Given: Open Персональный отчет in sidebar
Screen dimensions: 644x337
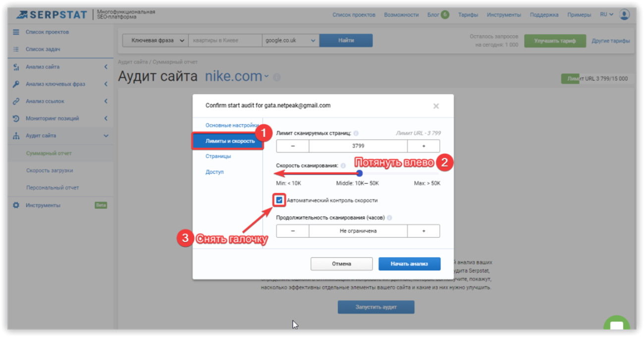Looking at the screenshot, I should coord(53,188).
